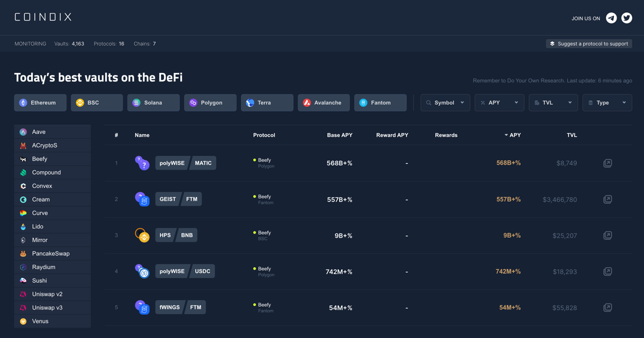This screenshot has width=644, height=338.
Task: Click the Lido protocol icon
Action: click(23, 226)
